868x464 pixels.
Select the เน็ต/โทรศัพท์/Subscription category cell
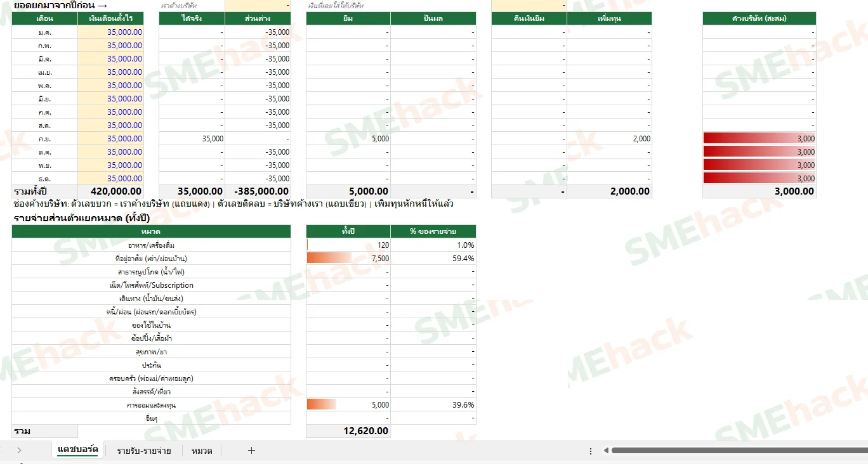tap(151, 285)
